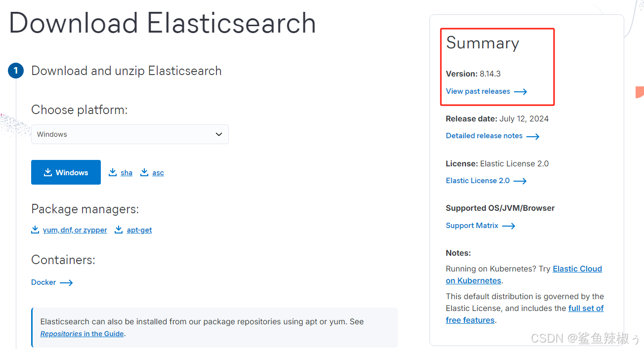Open the apt-get package manager link
This screenshot has height=349, width=644.
(139, 230)
